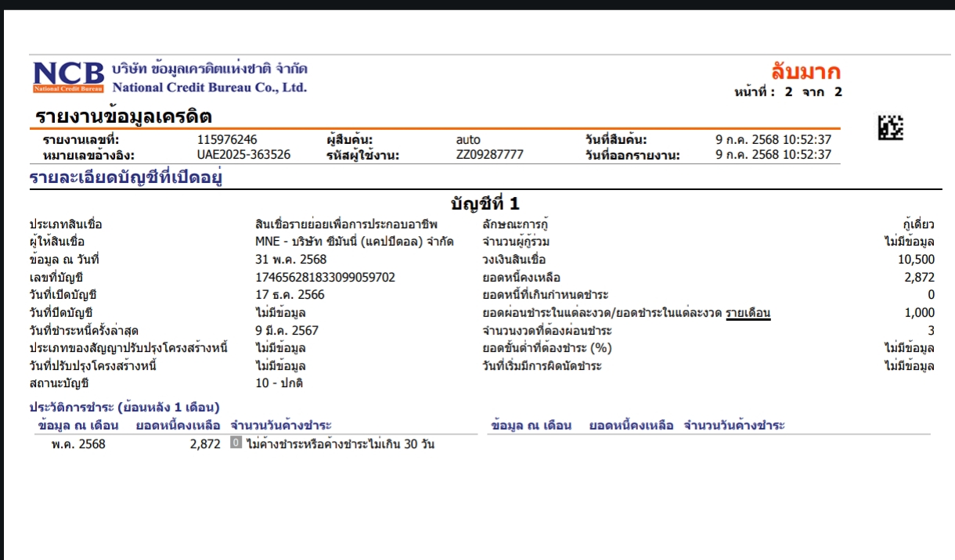Click the label 'ประเภทสินเชื่อ'
Screen dimensions: 955x560
[x=66, y=224]
